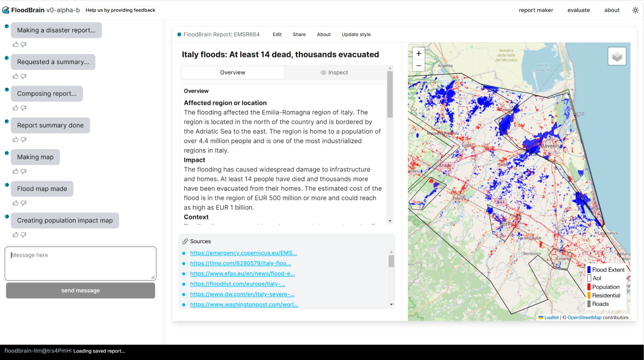Click the sources list scrollbar up arrow

point(391,252)
